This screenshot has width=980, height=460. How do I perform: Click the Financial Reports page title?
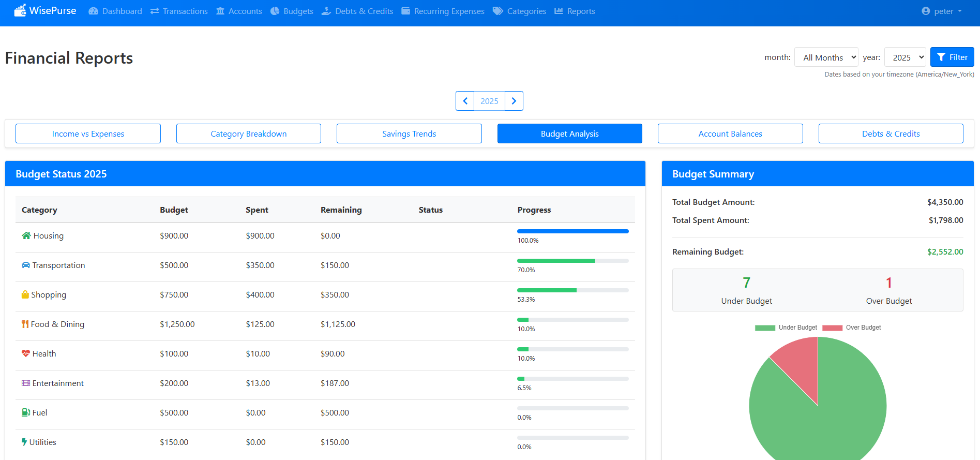point(69,58)
